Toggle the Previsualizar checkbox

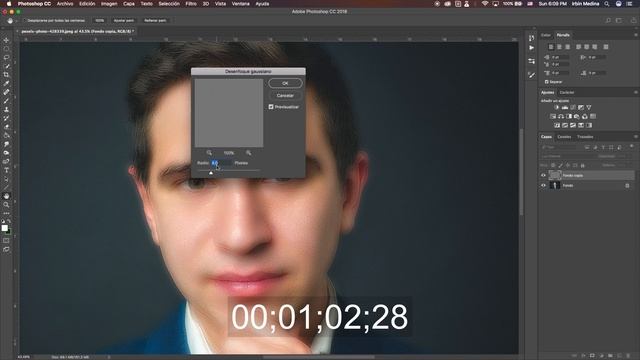click(x=271, y=107)
